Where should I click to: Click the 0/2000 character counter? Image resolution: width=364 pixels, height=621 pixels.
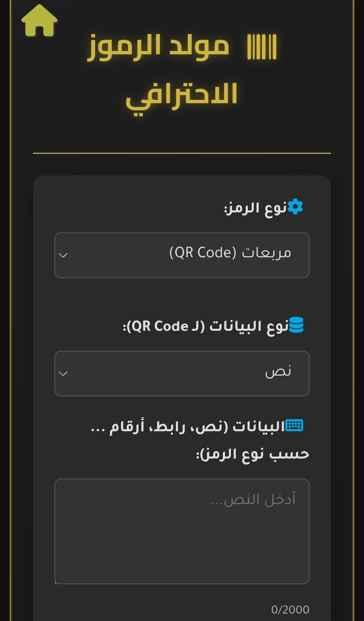coord(290,609)
